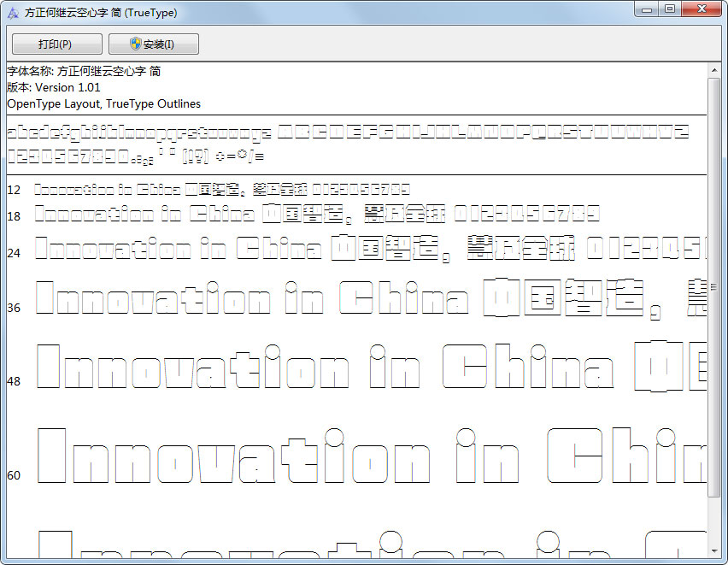Click the 24 point size label

[x=14, y=252]
